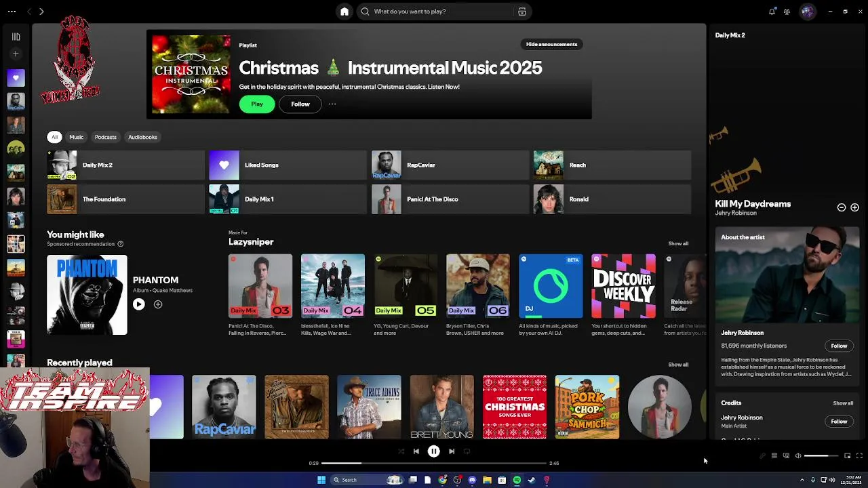Add PHANTOM album to library
Viewport: 868px width, 488px height.
[158, 304]
